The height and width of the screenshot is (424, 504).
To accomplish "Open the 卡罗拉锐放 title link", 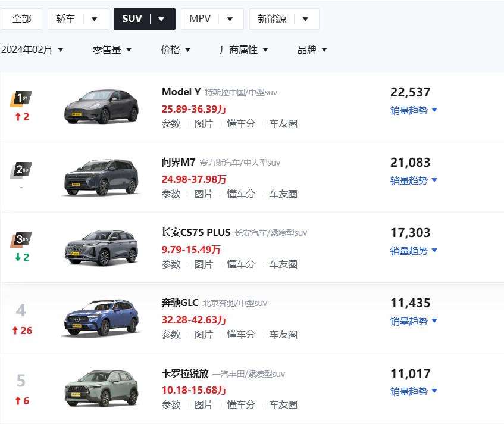I will pyautogui.click(x=185, y=373).
